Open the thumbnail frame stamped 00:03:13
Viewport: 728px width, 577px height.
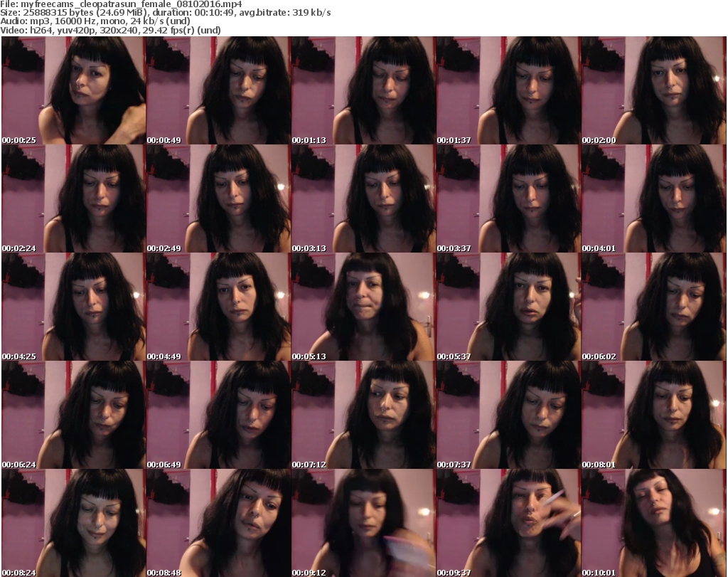coord(363,198)
